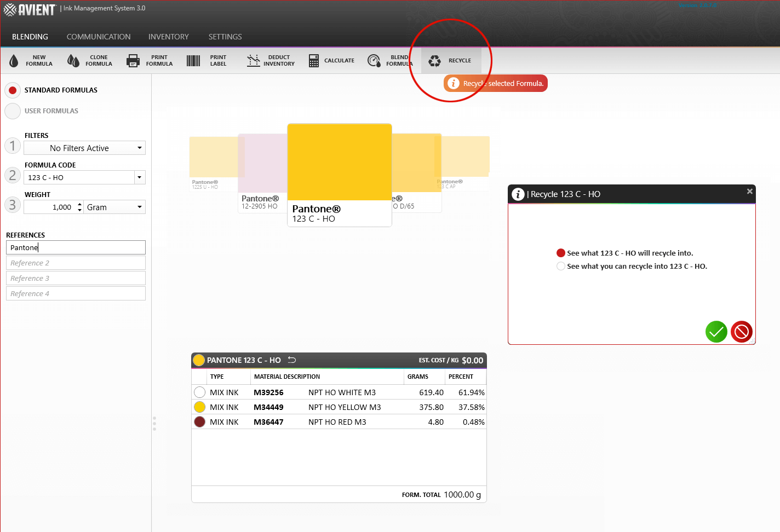Confirm recycle with the green checkmark
Image resolution: width=780 pixels, height=532 pixels.
tap(716, 332)
